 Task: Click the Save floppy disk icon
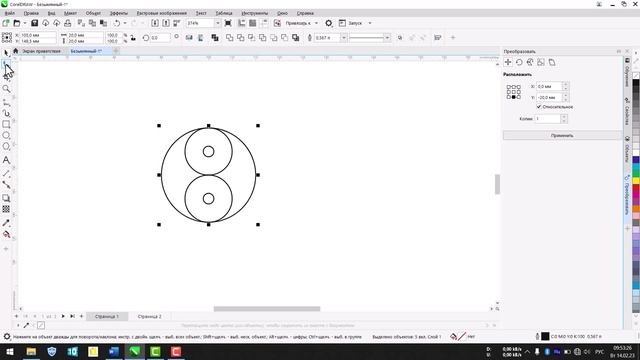coord(35,23)
